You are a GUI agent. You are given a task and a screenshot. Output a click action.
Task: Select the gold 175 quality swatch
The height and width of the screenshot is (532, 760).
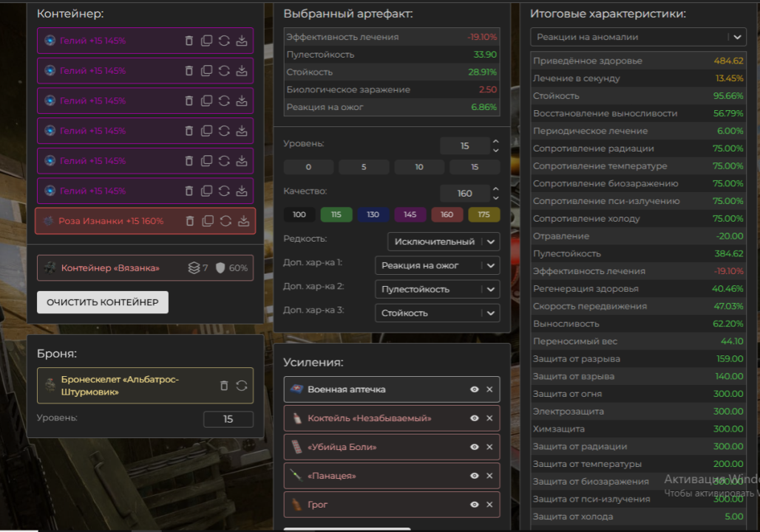pyautogui.click(x=484, y=214)
